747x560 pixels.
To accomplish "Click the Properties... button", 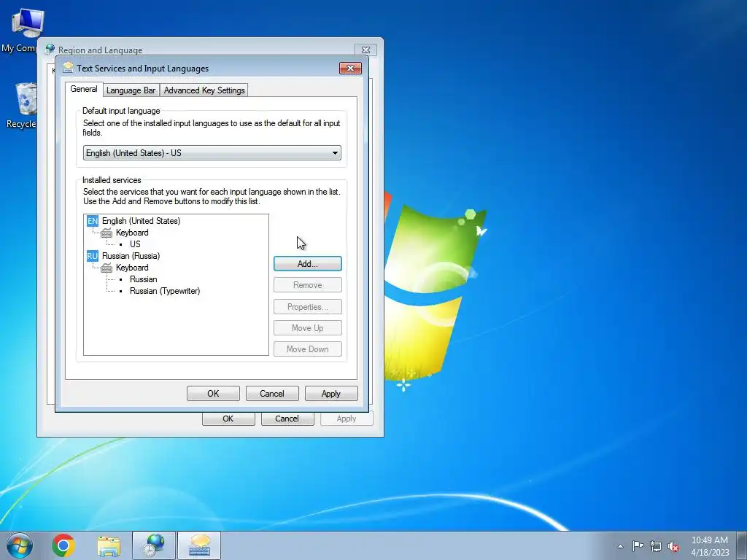I will click(308, 307).
